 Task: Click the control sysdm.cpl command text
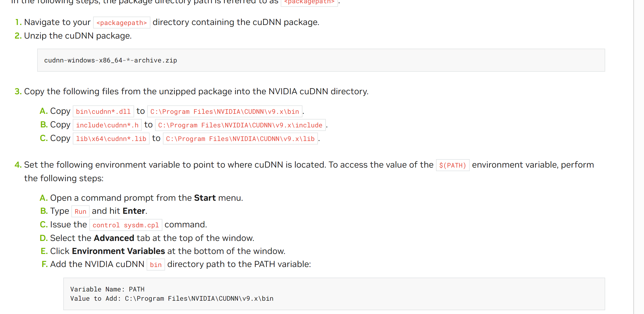click(x=126, y=225)
